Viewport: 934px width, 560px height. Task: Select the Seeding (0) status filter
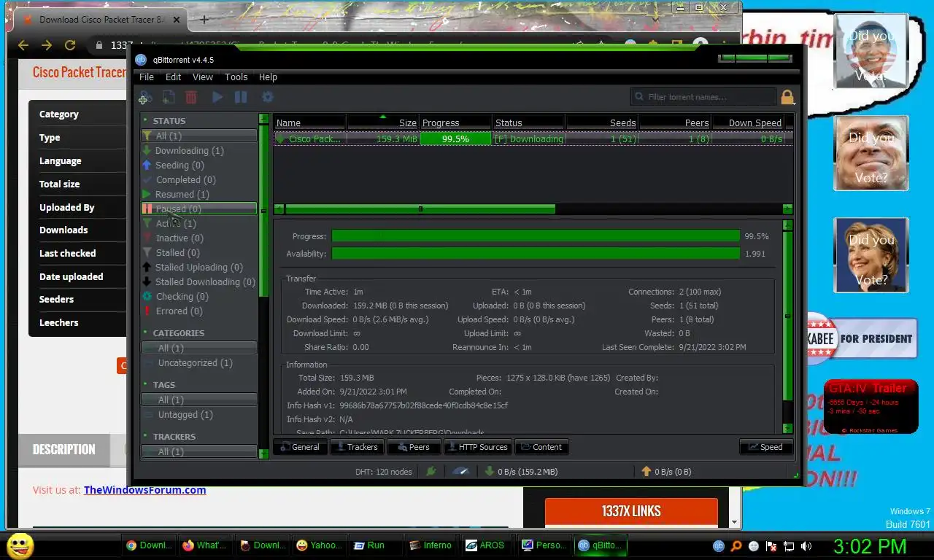coord(199,166)
